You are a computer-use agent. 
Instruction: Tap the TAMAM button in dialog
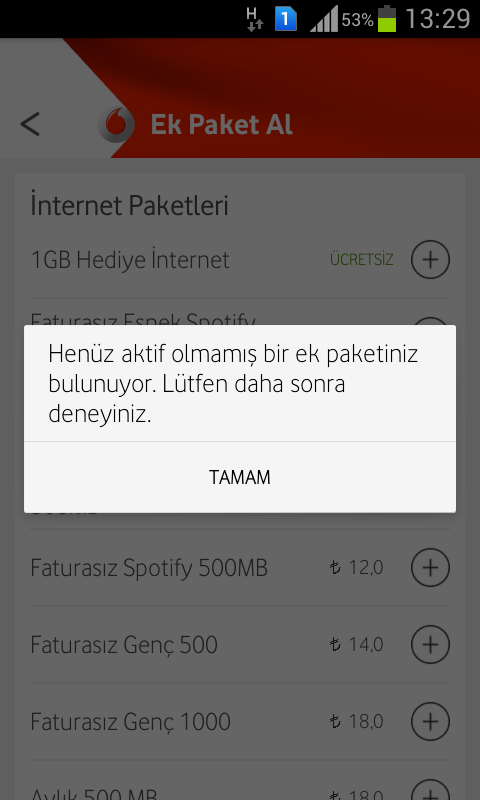pyautogui.click(x=240, y=478)
